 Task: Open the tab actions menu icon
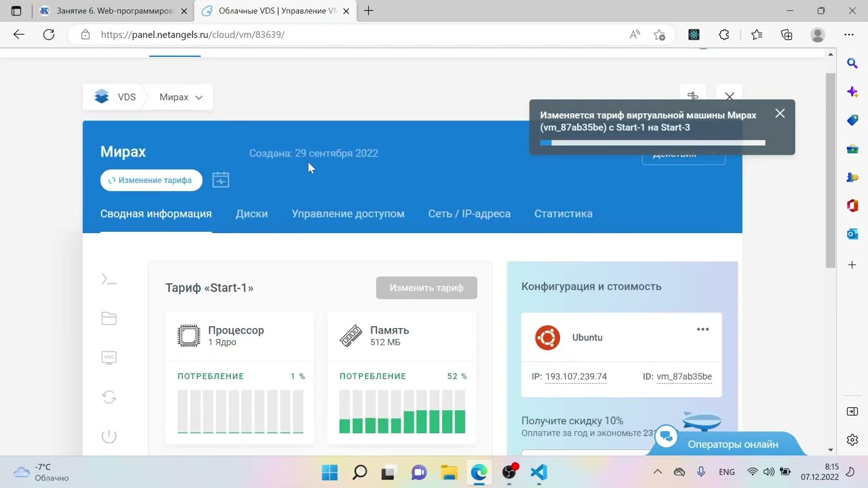(16, 11)
